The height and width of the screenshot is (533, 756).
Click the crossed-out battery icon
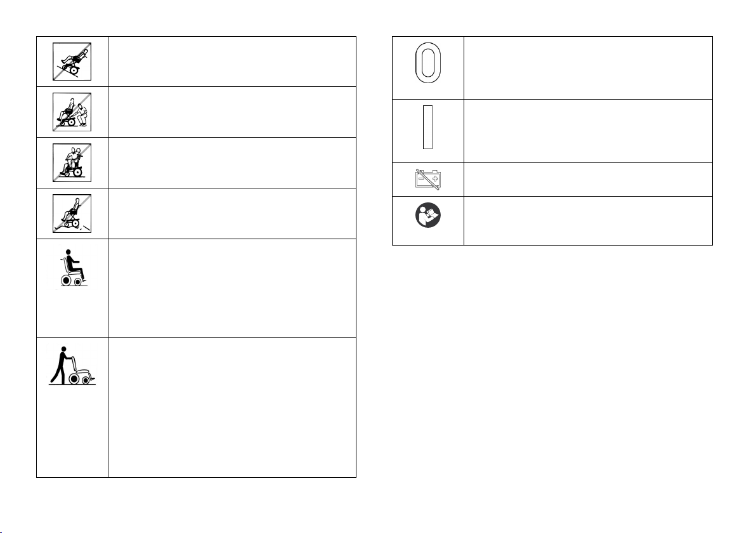(x=427, y=178)
